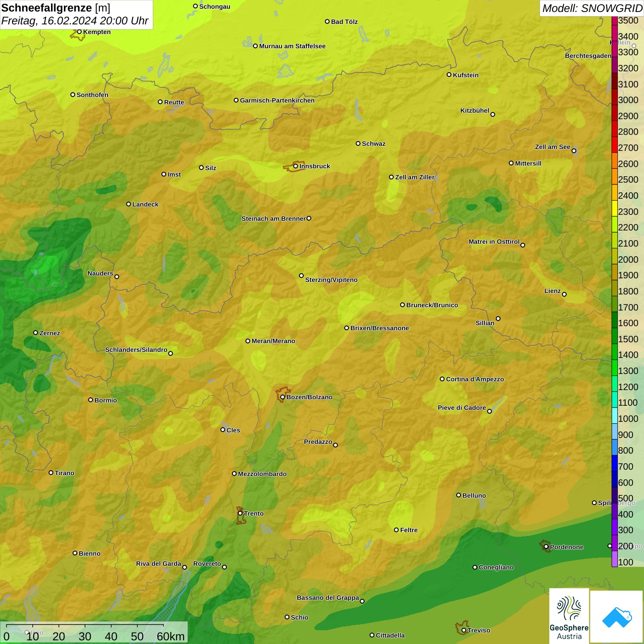Image resolution: width=644 pixels, height=644 pixels.
Task: Select the Treviso city marker
Action: point(464,630)
